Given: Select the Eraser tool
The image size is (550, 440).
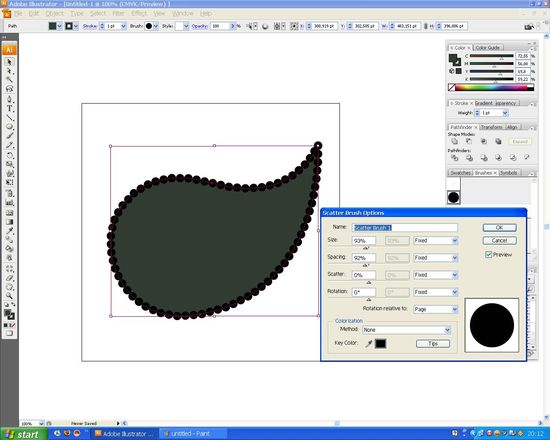Looking at the screenshot, I should (9, 278).
